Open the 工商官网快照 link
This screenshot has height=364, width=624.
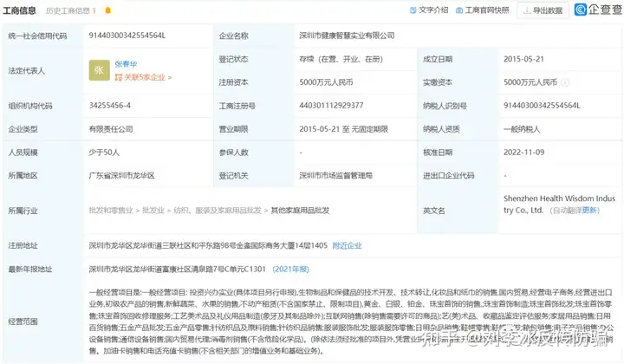click(x=483, y=10)
